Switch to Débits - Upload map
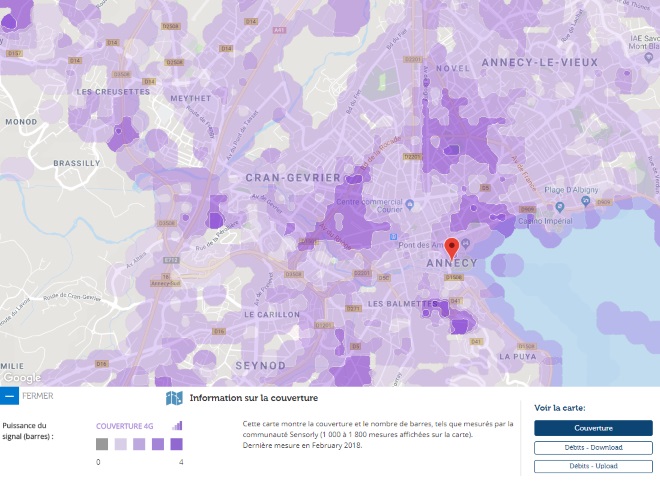This screenshot has height=487, width=660. pos(593,466)
